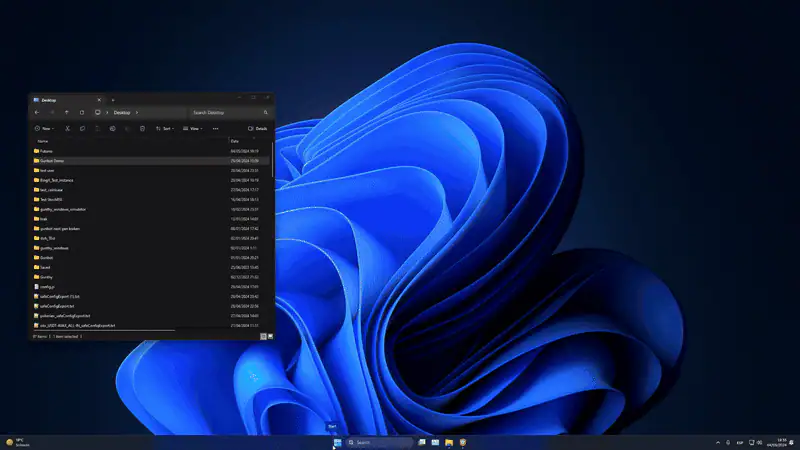Click the PC icon in address bar
This screenshot has width=800, height=450.
tap(97, 112)
